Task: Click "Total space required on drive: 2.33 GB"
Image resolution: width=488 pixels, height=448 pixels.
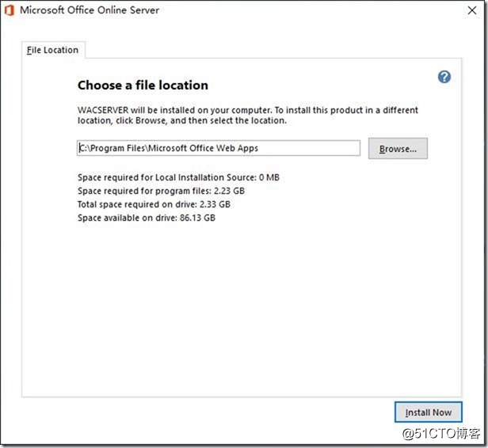Action: (x=154, y=204)
